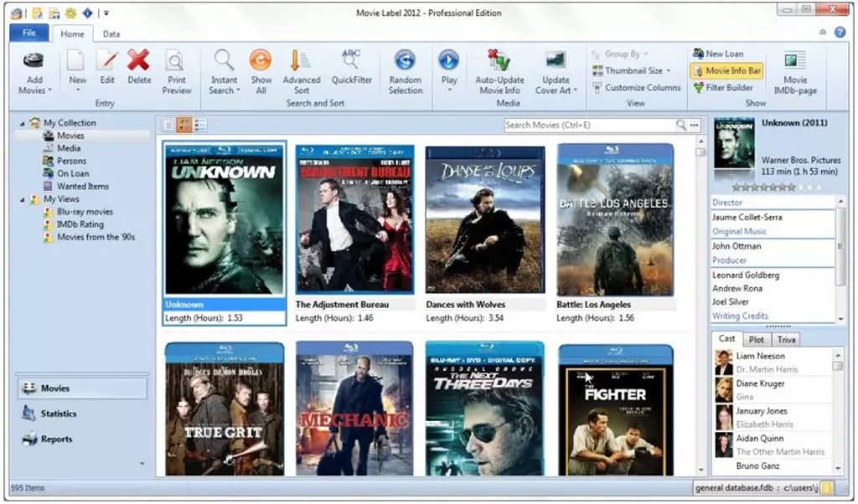Image resolution: width=858 pixels, height=504 pixels.
Task: Delete the selected entry
Action: pyautogui.click(x=139, y=67)
